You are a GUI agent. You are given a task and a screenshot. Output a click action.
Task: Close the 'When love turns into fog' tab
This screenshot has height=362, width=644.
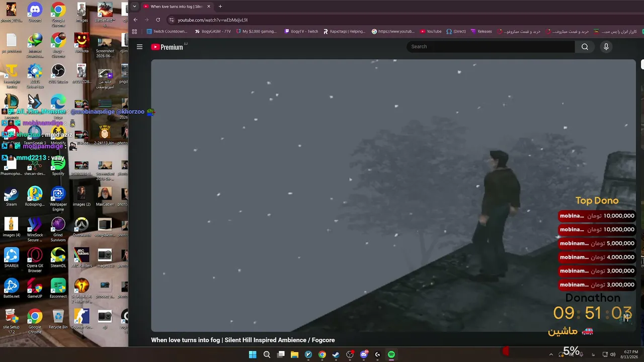[x=208, y=7]
